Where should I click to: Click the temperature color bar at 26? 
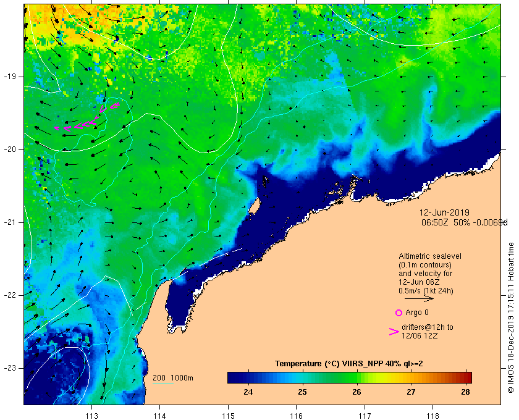pos(357,377)
